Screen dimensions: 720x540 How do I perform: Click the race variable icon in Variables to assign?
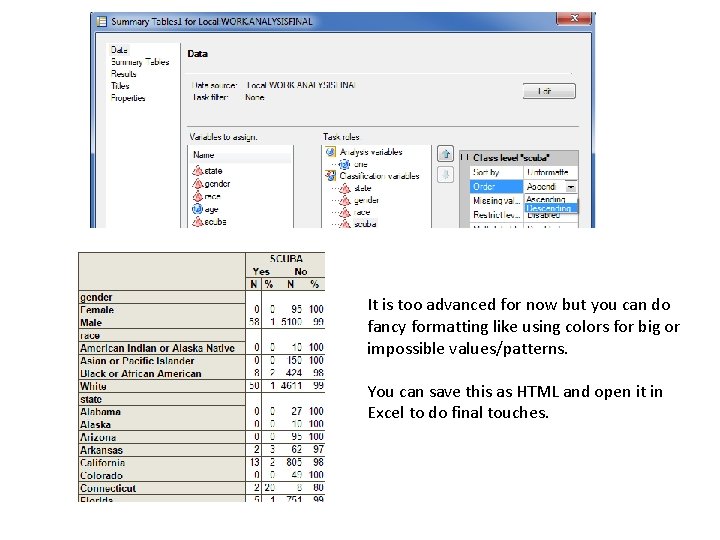tap(197, 197)
